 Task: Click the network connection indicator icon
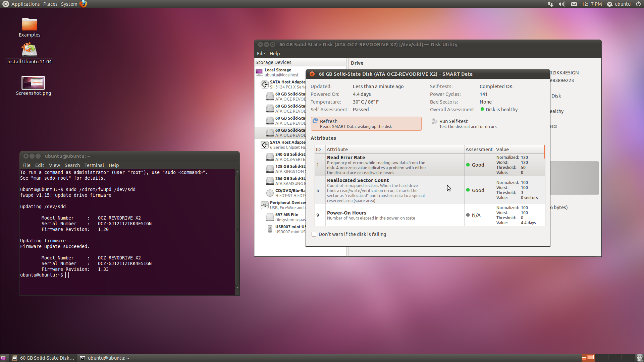550,4
